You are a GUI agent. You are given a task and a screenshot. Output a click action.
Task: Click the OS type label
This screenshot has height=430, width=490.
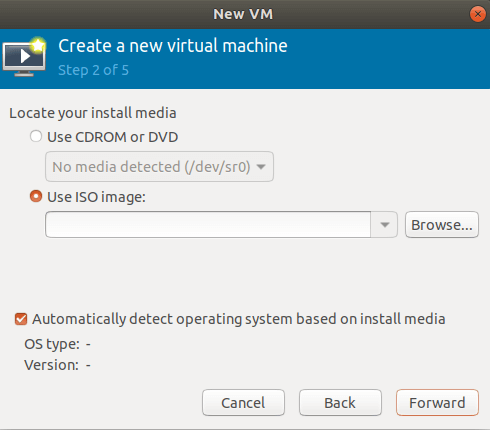click(52, 344)
